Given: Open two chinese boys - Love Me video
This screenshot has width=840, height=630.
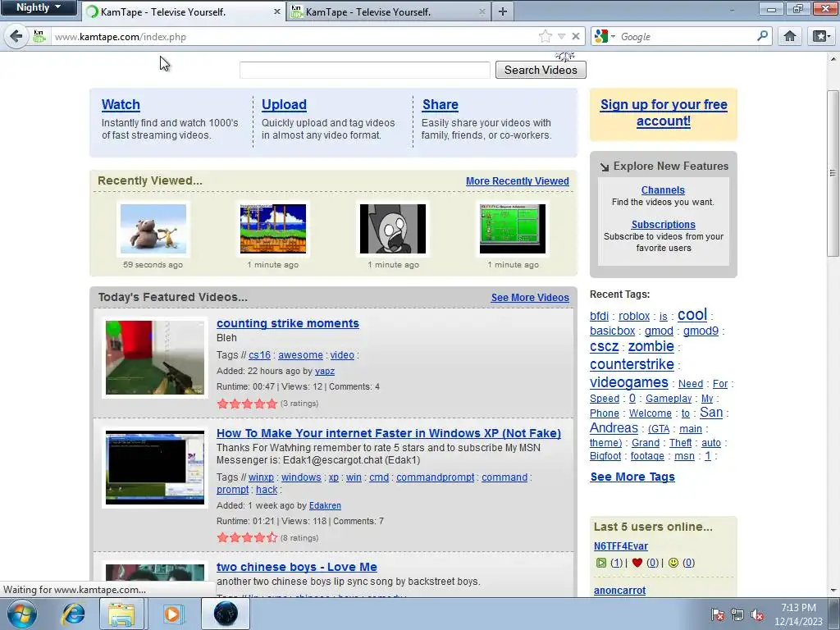Looking at the screenshot, I should pos(297,567).
